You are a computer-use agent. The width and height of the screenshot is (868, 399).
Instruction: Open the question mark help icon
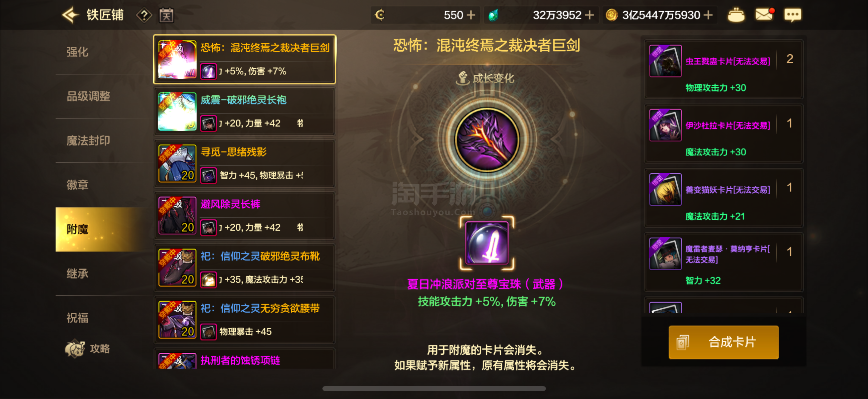144,15
